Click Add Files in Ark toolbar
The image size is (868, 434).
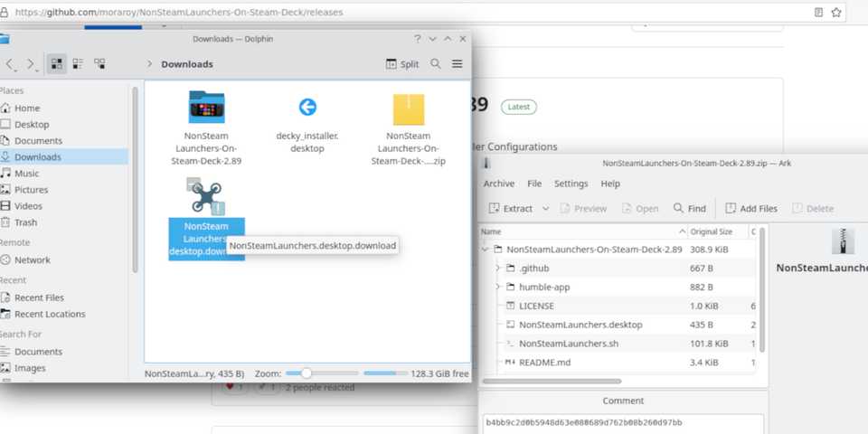pyautogui.click(x=750, y=208)
